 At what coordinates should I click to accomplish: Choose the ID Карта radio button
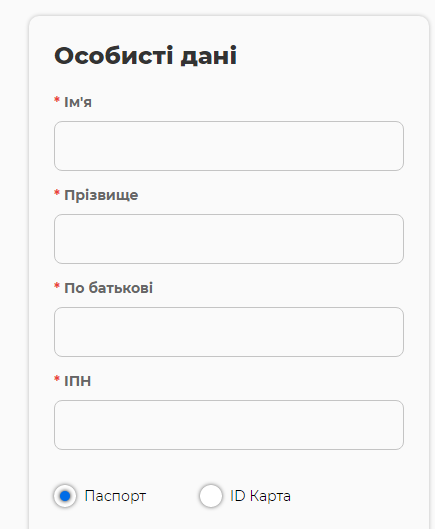tap(211, 496)
